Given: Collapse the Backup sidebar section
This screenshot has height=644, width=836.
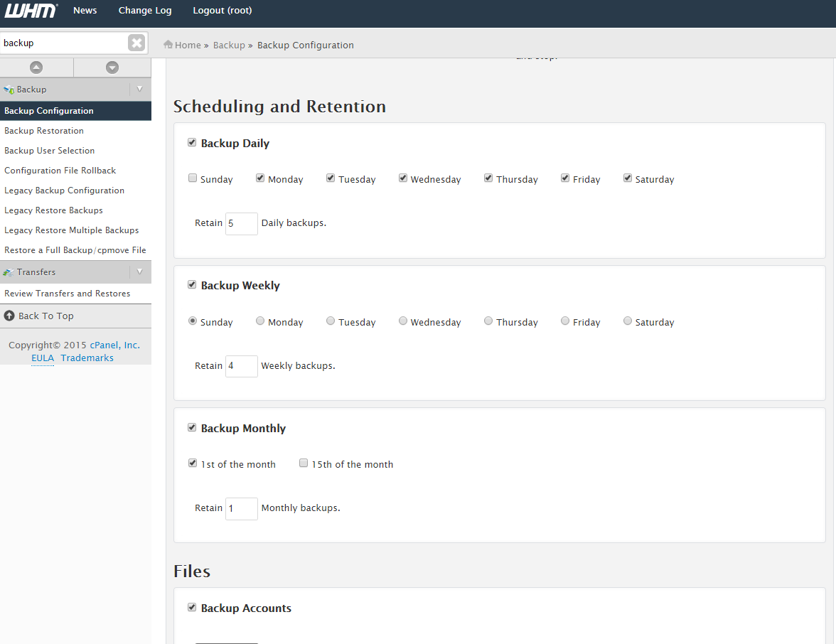Looking at the screenshot, I should (139, 90).
